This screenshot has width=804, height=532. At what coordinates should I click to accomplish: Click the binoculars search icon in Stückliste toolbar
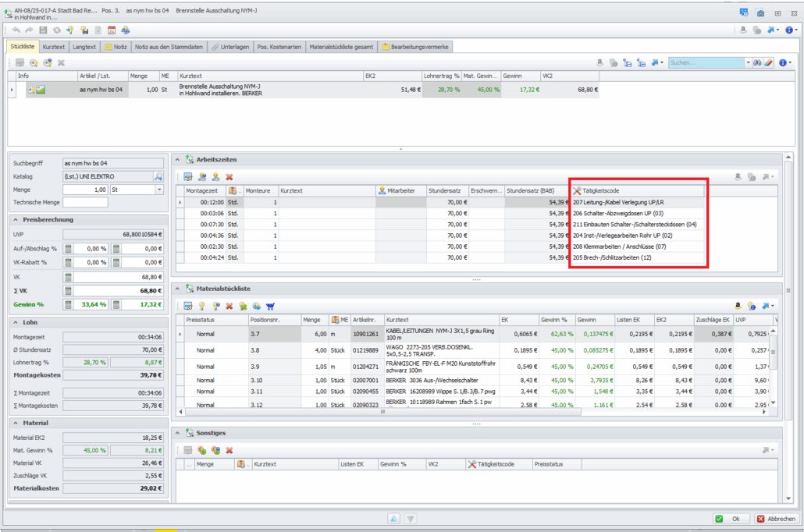tap(756, 62)
